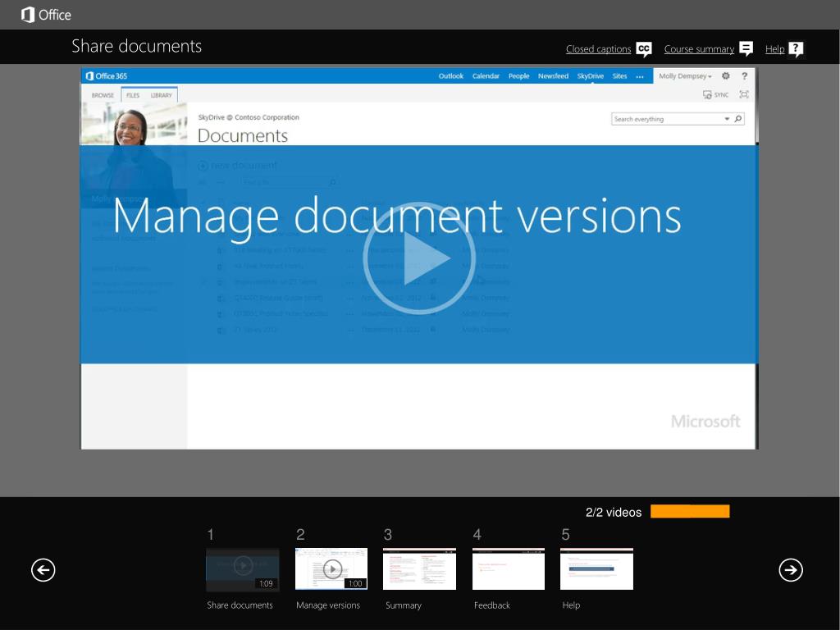The height and width of the screenshot is (630, 840).
Task: Open Newsfeed in Office 365 nav
Action: pyautogui.click(x=554, y=76)
